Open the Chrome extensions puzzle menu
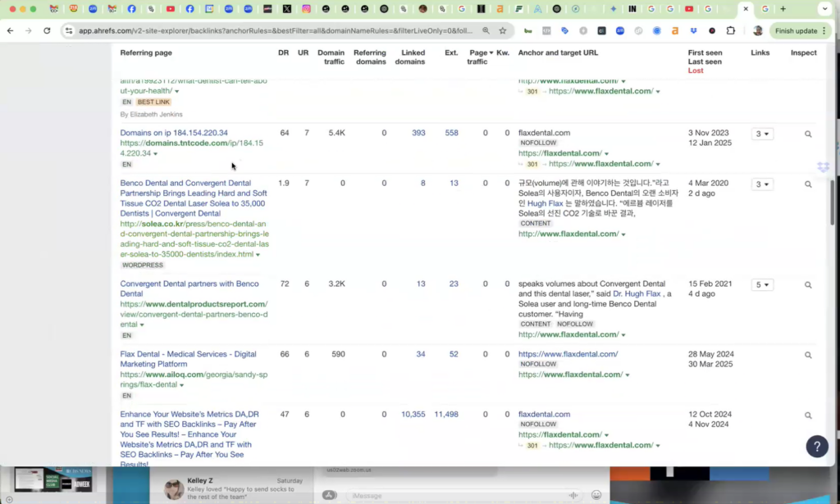Screen dimensions: 840x504 coord(731,31)
